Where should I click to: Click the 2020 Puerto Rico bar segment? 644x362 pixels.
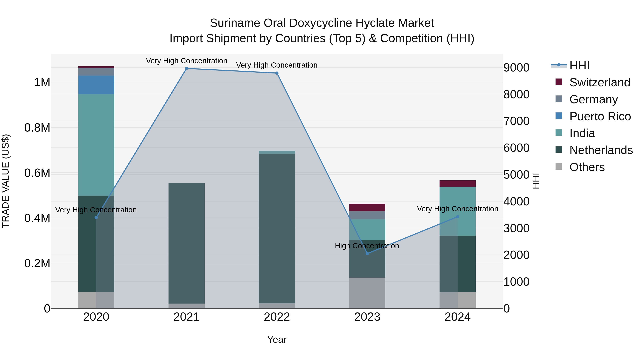tap(96, 85)
